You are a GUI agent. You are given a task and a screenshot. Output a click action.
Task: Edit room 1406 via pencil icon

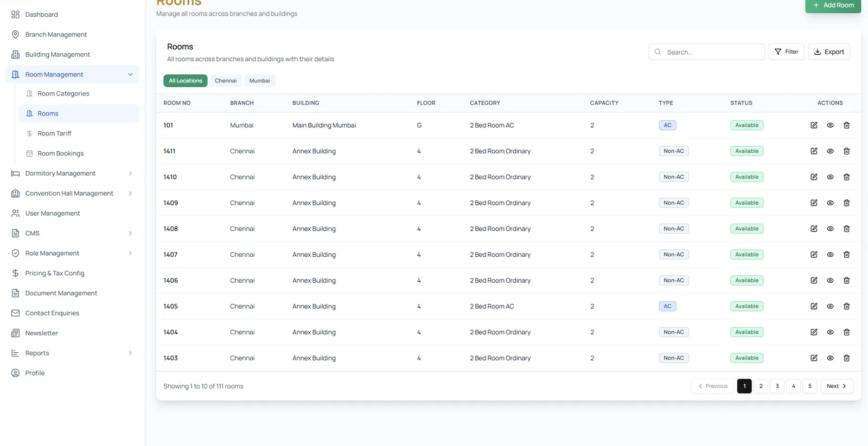(x=814, y=281)
